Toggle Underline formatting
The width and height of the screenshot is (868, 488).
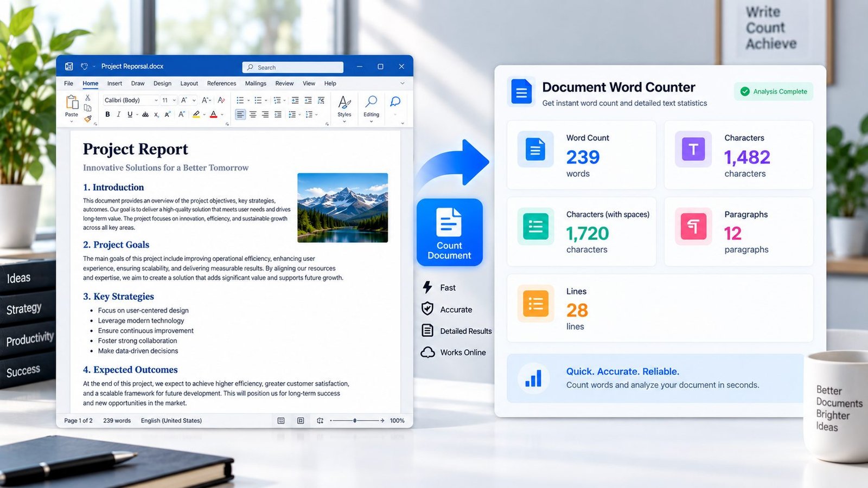click(130, 114)
